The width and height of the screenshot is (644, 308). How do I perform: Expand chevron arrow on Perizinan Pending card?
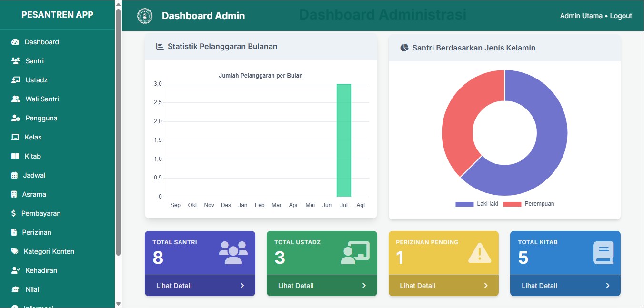pyautogui.click(x=486, y=286)
